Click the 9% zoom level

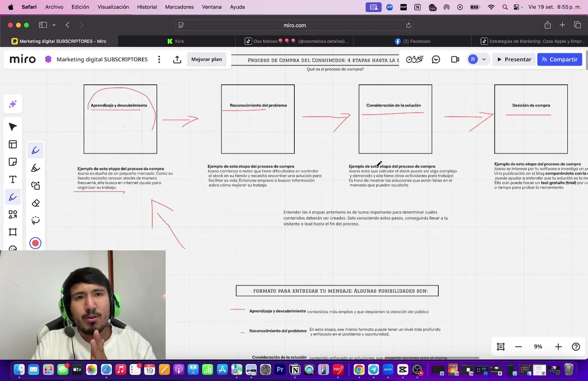point(538,347)
